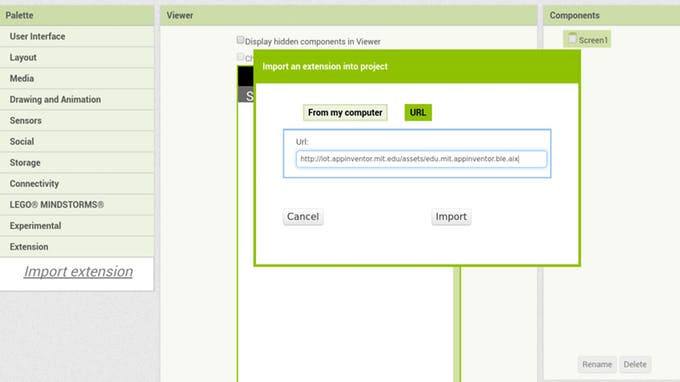Viewport: 680px width, 382px height.
Task: Expand the Media palette section
Action: tap(77, 78)
